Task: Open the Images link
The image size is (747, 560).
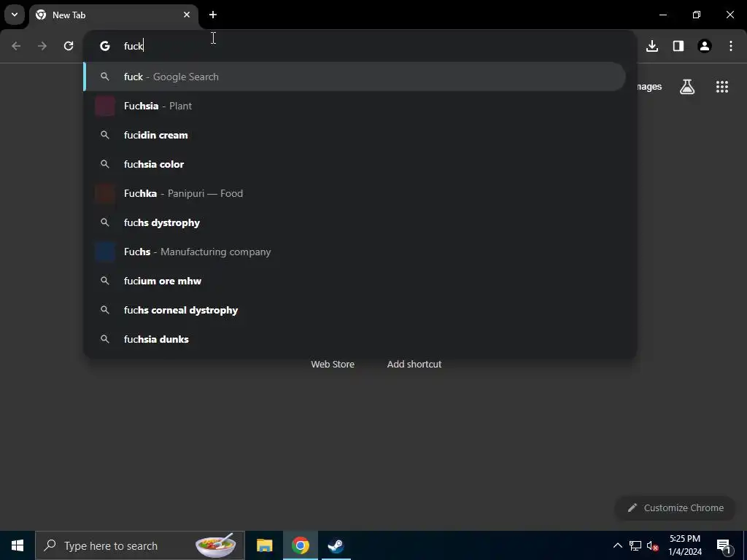Action: click(x=649, y=87)
